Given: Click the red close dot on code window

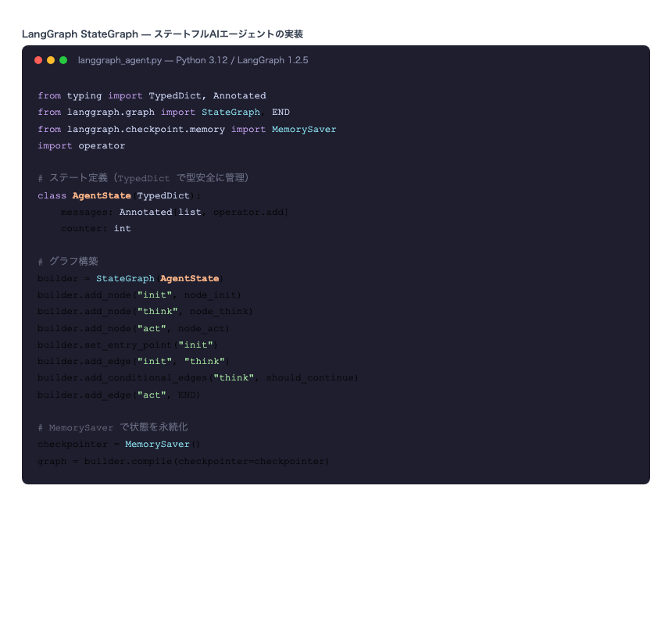Looking at the screenshot, I should (38, 60).
